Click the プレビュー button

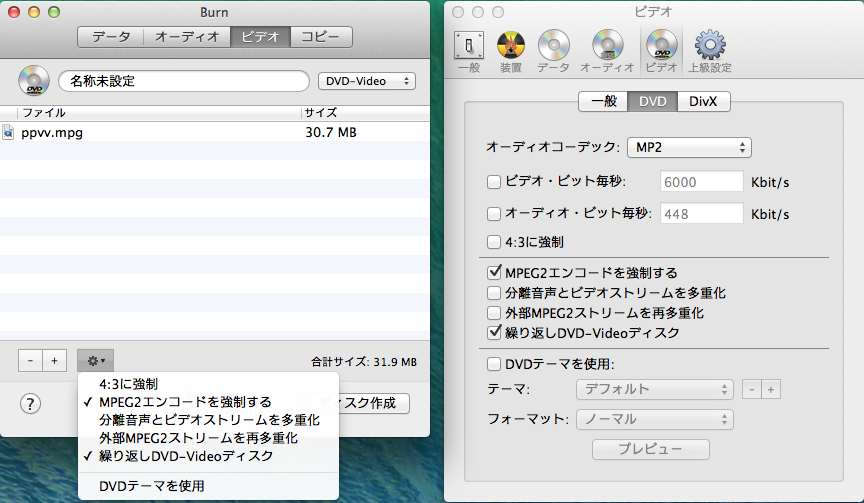(650, 449)
